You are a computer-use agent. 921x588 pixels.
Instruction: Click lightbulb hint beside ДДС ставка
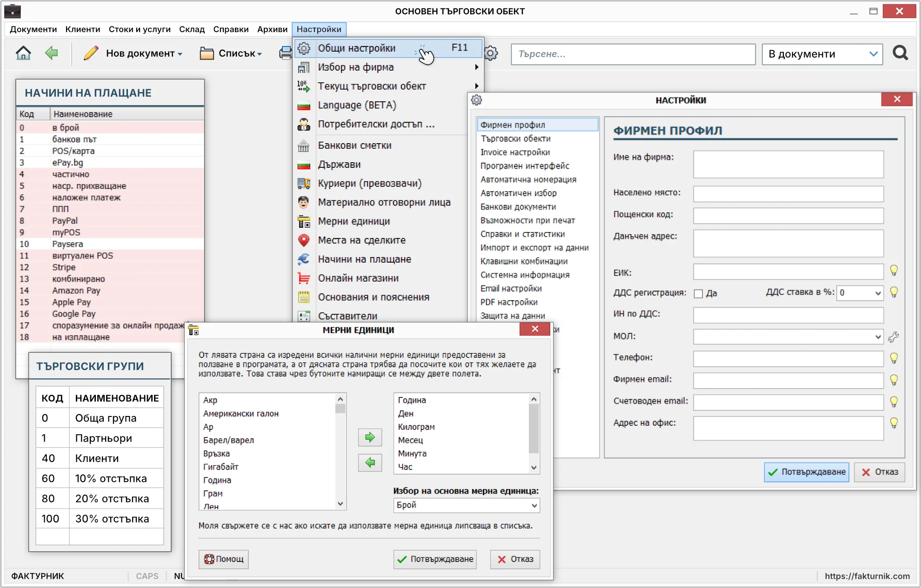coord(894,292)
